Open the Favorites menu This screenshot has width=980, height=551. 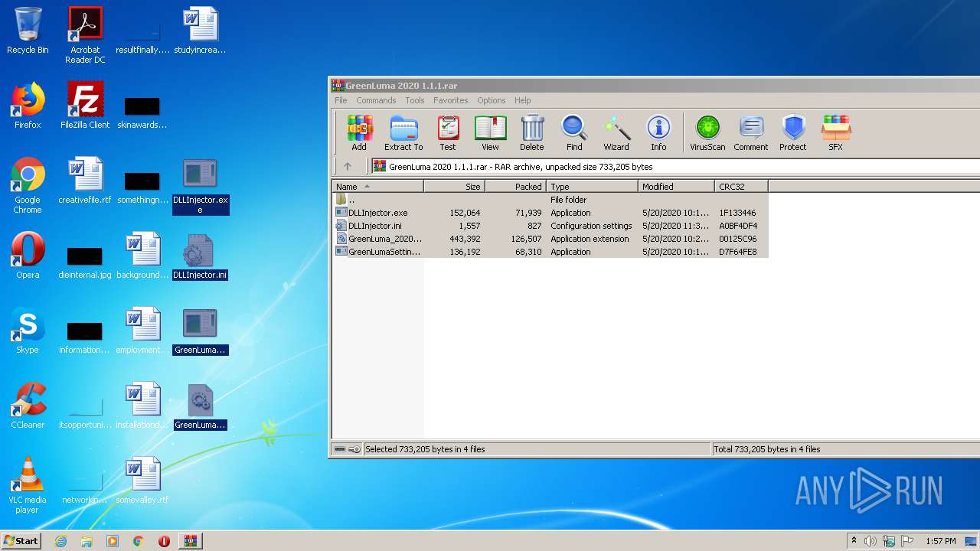pos(451,100)
